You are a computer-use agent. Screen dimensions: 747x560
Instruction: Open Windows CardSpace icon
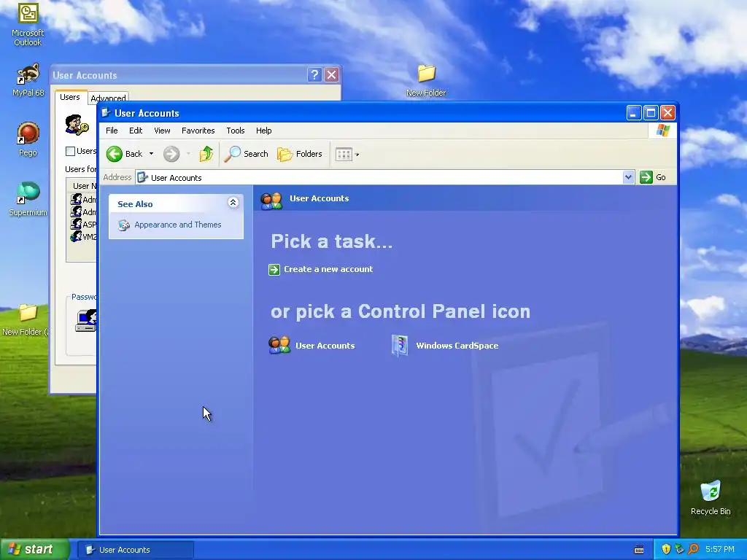click(x=399, y=345)
